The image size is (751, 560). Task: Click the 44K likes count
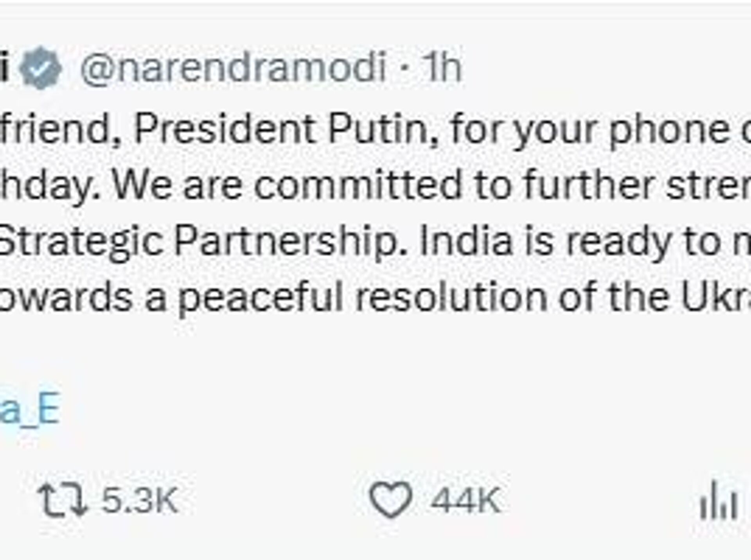[x=465, y=500]
